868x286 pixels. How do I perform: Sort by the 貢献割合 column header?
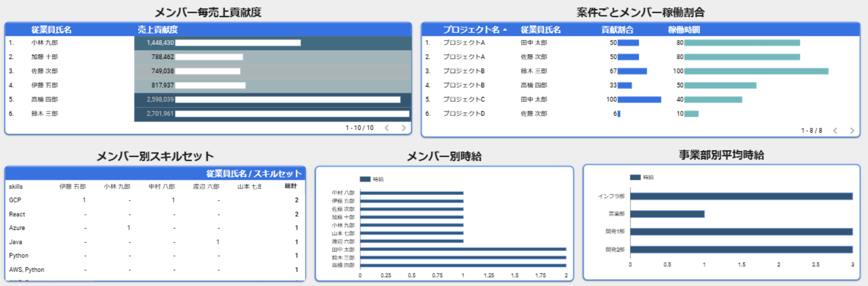tap(617, 30)
